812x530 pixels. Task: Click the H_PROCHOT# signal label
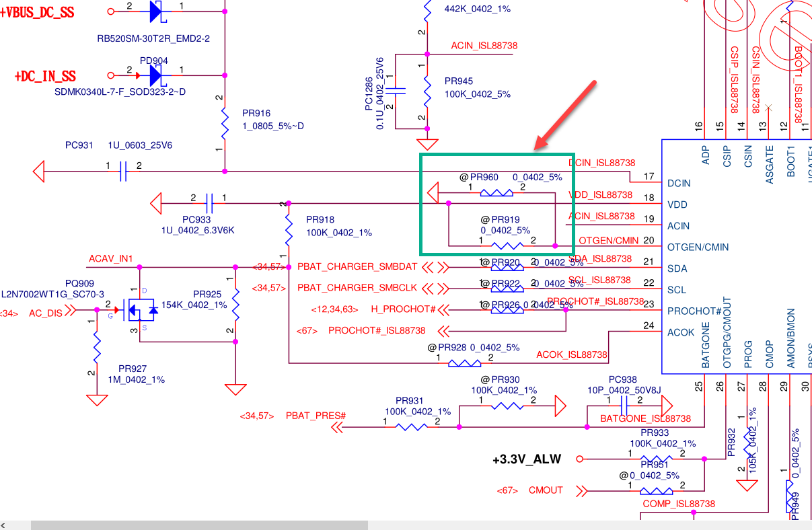coord(404,309)
